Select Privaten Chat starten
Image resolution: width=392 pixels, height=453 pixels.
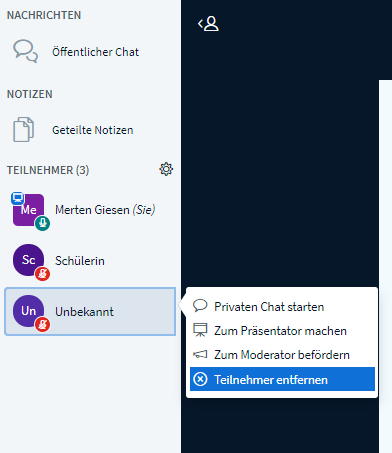[x=282, y=306]
